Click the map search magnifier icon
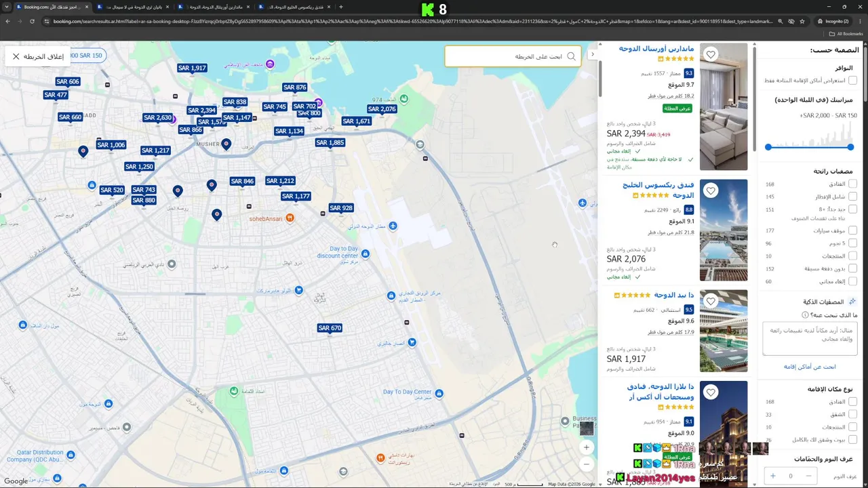868x488 pixels. 571,56
